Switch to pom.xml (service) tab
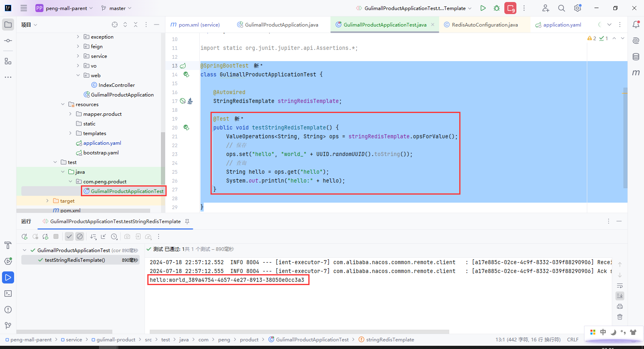The width and height of the screenshot is (644, 349). pos(195,25)
